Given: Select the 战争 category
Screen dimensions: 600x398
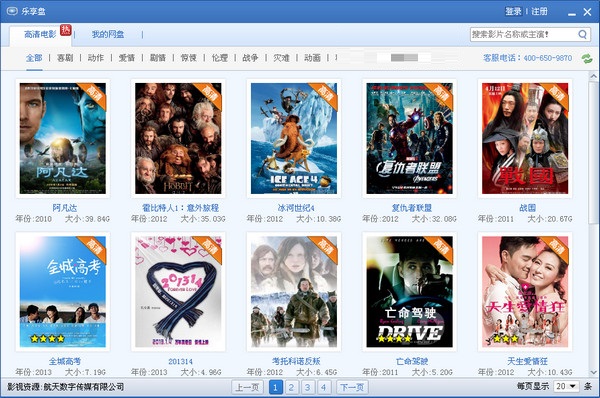Looking at the screenshot, I should click(x=250, y=58).
